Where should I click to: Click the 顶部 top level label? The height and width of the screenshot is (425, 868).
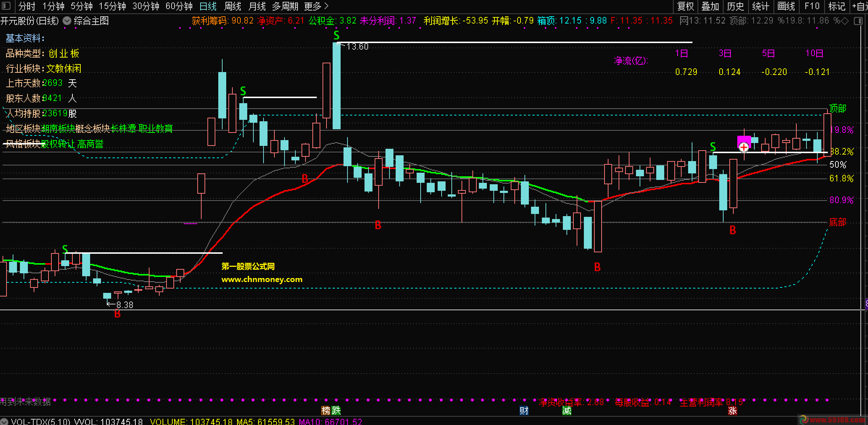pos(838,108)
